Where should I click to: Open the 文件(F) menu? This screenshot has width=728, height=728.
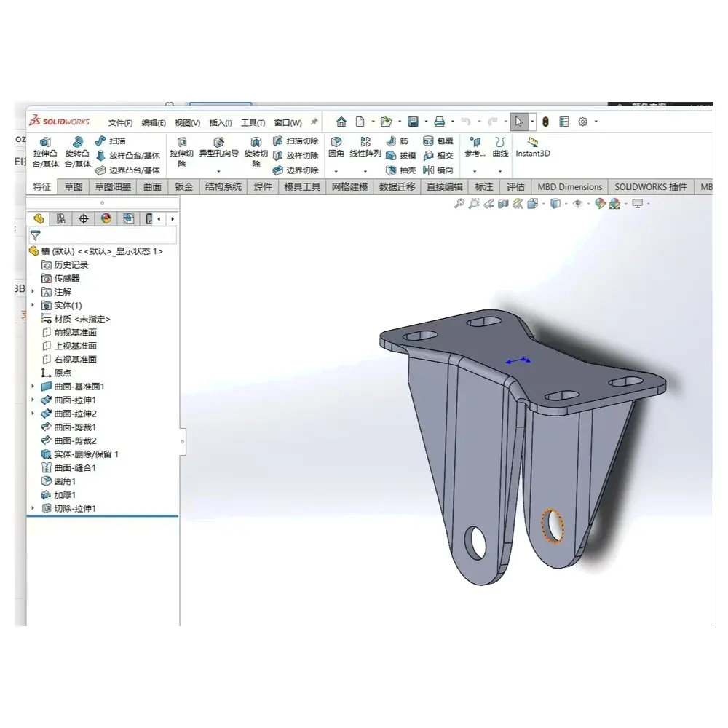point(120,123)
